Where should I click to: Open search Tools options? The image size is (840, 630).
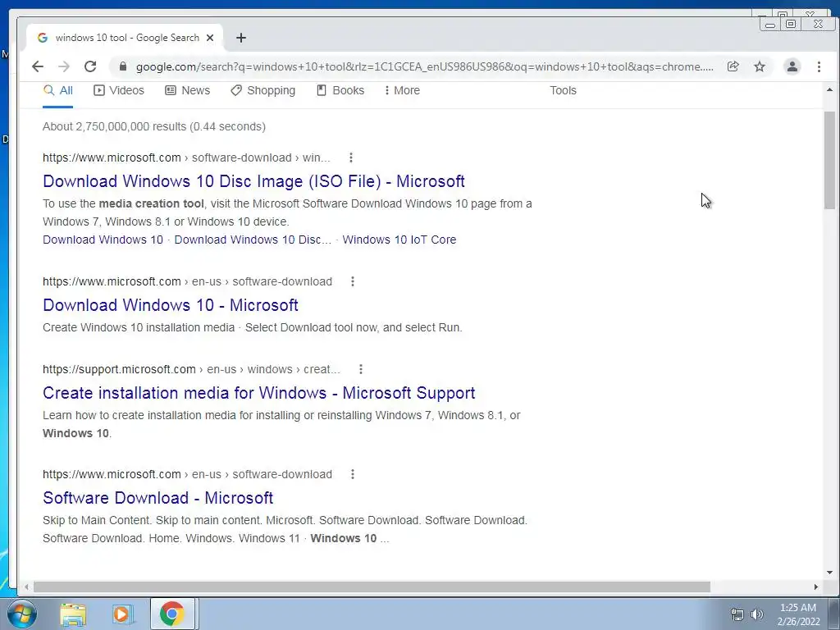coord(563,90)
